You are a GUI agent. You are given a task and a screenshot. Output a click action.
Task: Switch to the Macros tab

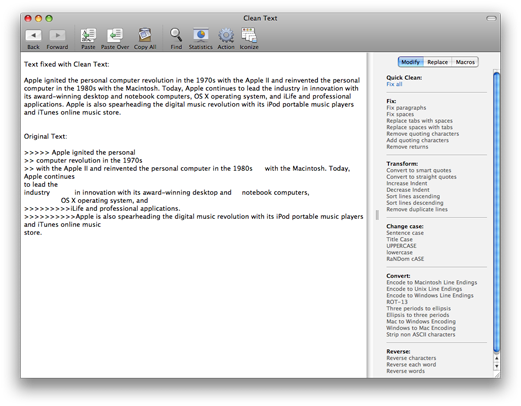coord(465,62)
